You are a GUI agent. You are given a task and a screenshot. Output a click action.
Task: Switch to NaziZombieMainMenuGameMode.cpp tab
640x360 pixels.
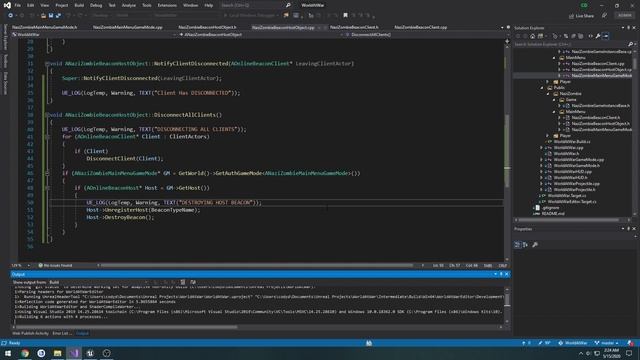click(127, 27)
